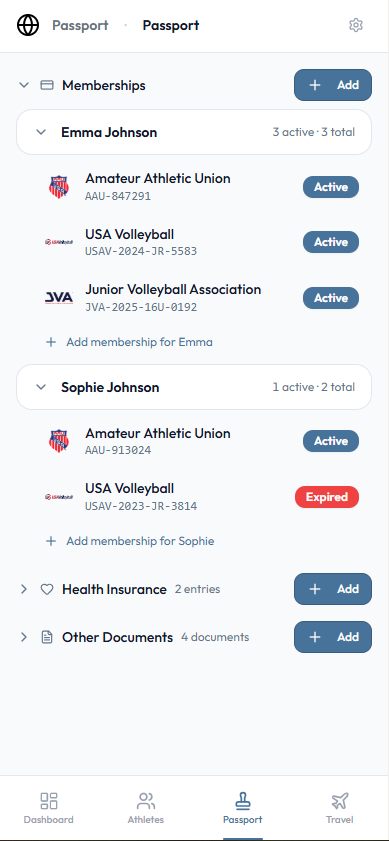Viewport: 389px width, 841px height.
Task: Click Sophie's Amateur Athletic Union shield logo
Action: 59,441
